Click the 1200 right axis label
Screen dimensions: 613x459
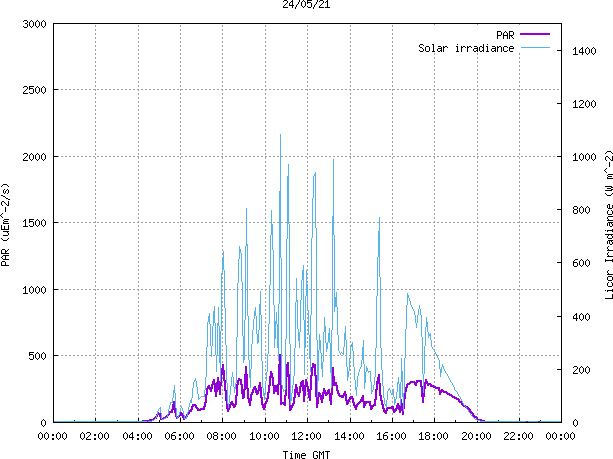(584, 104)
